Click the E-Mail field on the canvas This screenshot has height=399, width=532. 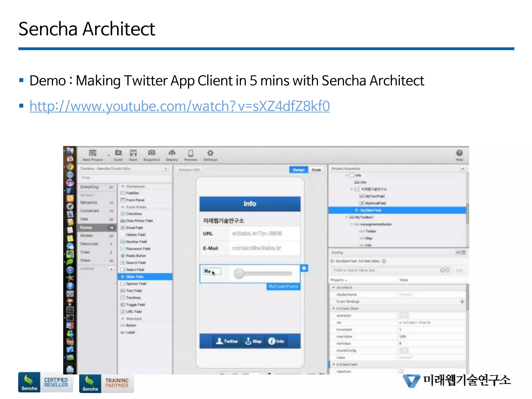click(x=250, y=248)
